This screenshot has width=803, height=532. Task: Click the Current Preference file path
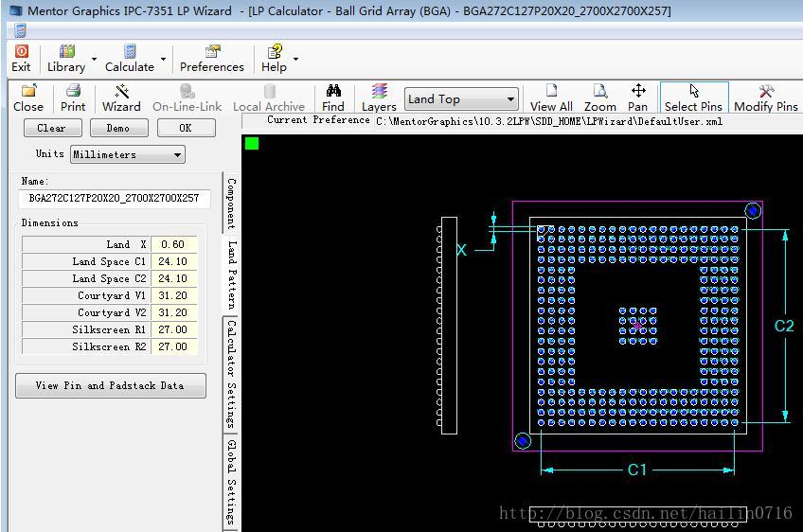click(x=549, y=121)
